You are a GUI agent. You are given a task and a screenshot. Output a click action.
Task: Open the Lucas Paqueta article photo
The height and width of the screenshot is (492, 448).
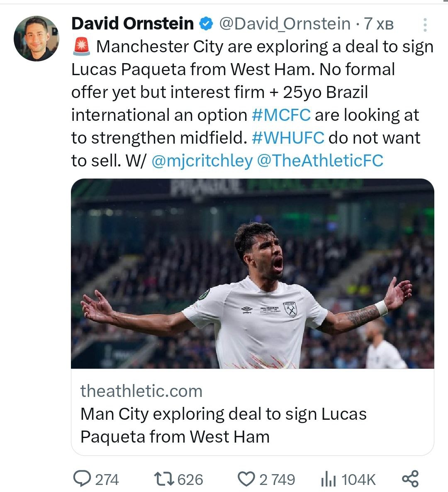point(252,274)
